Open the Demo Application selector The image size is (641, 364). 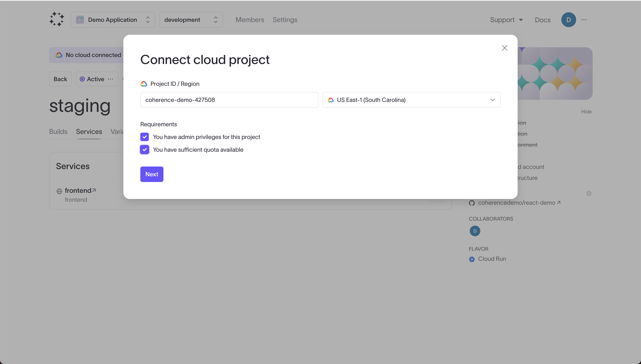(x=113, y=20)
